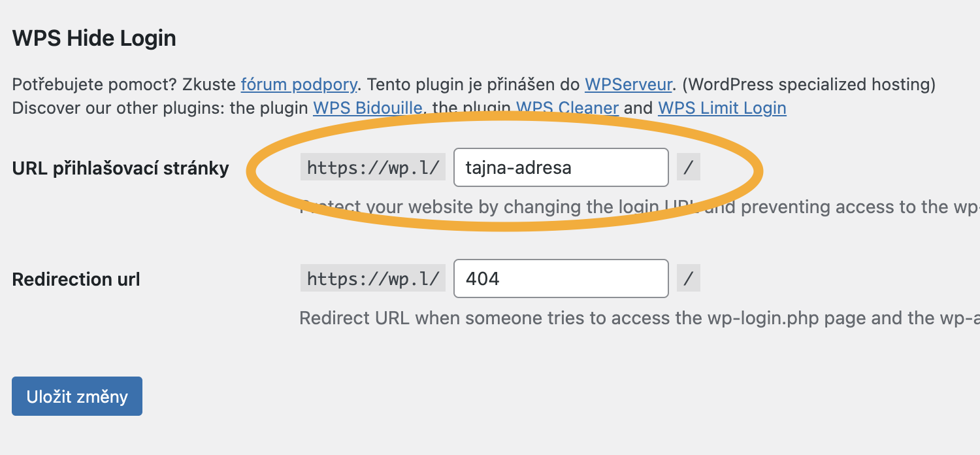
Task: Click the 'Redirect URL when someone tries' description
Action: (640, 318)
